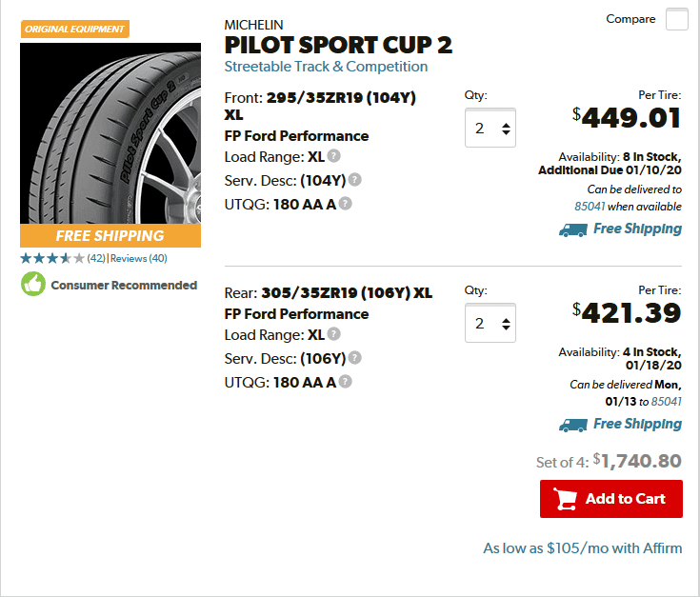Viewport: 700px width, 597px height.
Task: Click front tire Free Shipping truck icon
Action: (x=573, y=229)
